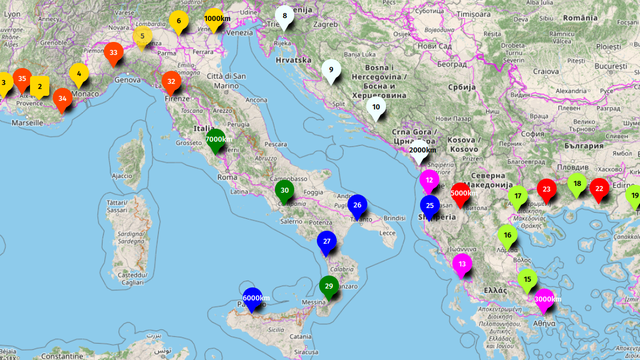Click the Catania city label
Viewport: 640px width, 360px height.
pyautogui.click(x=301, y=337)
